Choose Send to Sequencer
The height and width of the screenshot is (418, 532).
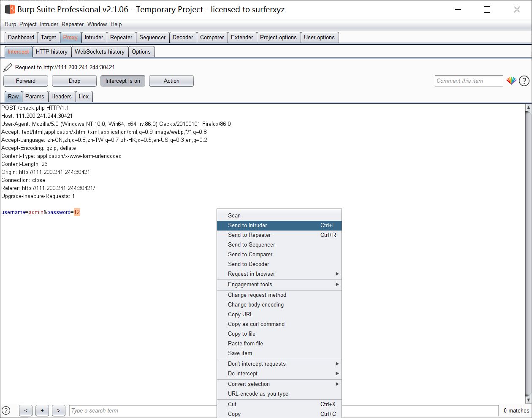279,244
